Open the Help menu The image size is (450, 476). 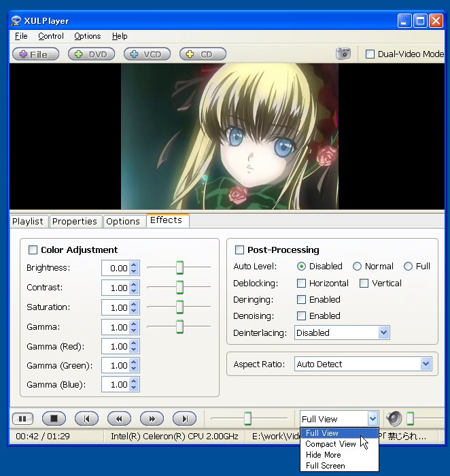click(x=120, y=36)
